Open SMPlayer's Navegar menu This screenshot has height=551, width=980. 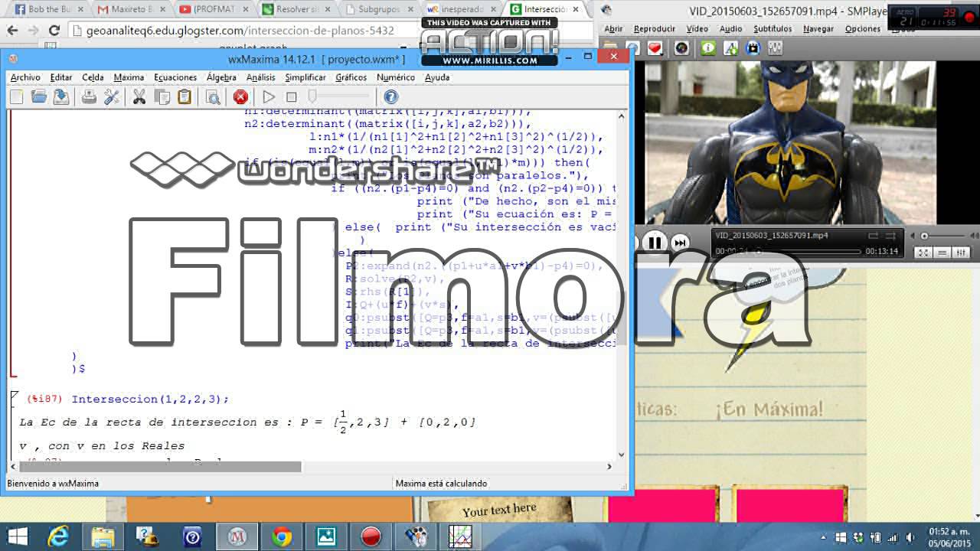(818, 28)
